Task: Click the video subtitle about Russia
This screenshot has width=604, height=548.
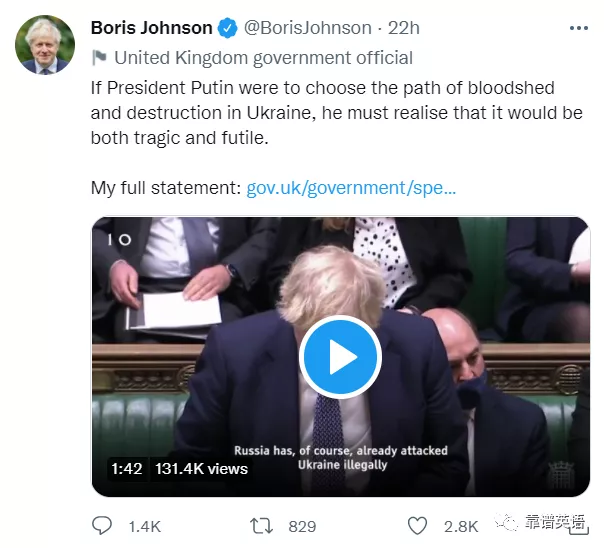Action: pos(341,457)
